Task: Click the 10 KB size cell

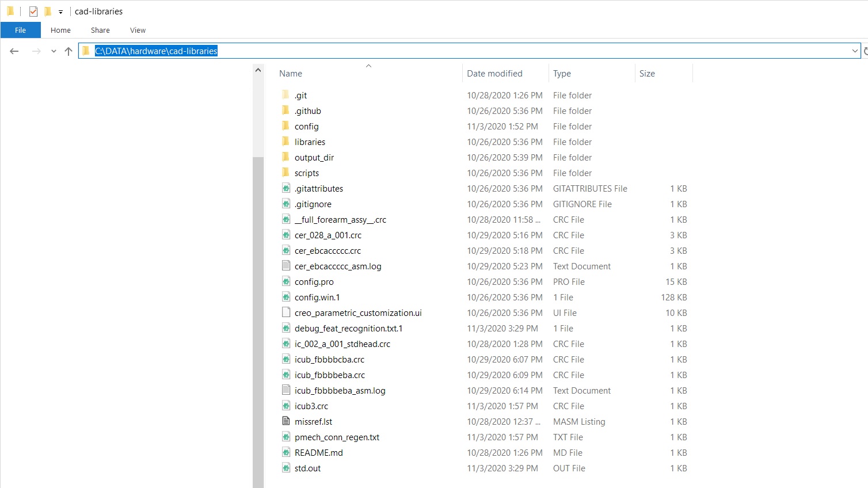Action: (x=676, y=312)
